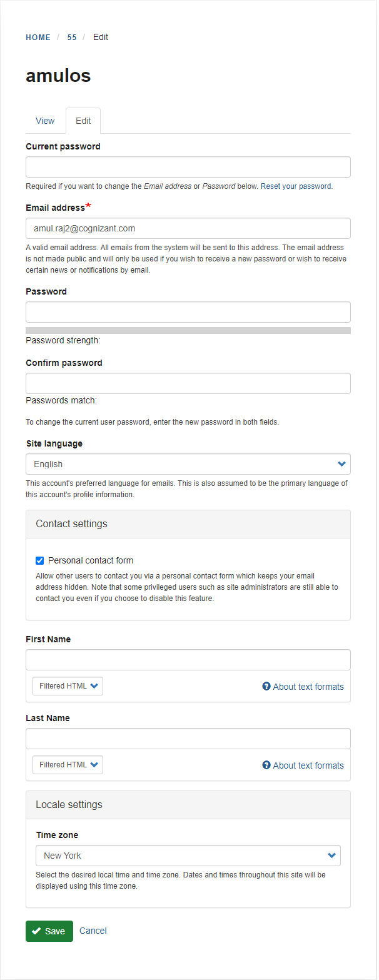Switch to the View tab
This screenshot has width=379, height=980.
point(45,121)
